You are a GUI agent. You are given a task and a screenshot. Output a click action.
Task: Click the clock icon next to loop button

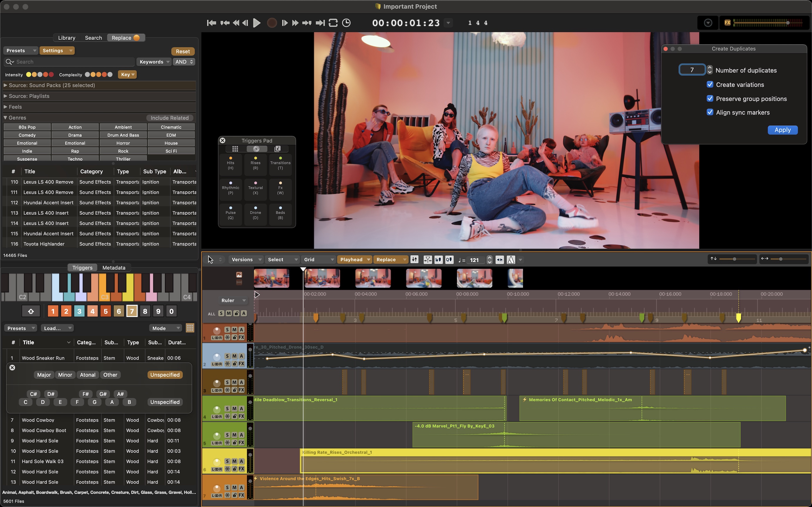click(x=346, y=23)
